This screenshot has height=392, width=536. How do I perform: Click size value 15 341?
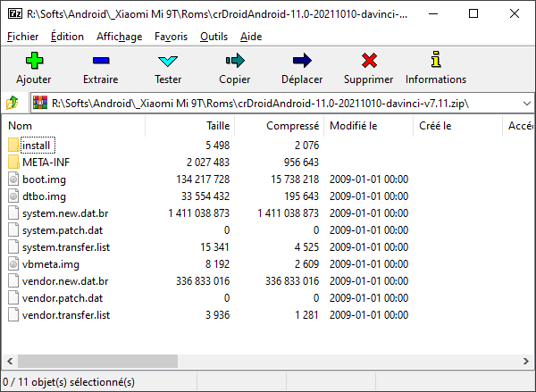tap(214, 247)
